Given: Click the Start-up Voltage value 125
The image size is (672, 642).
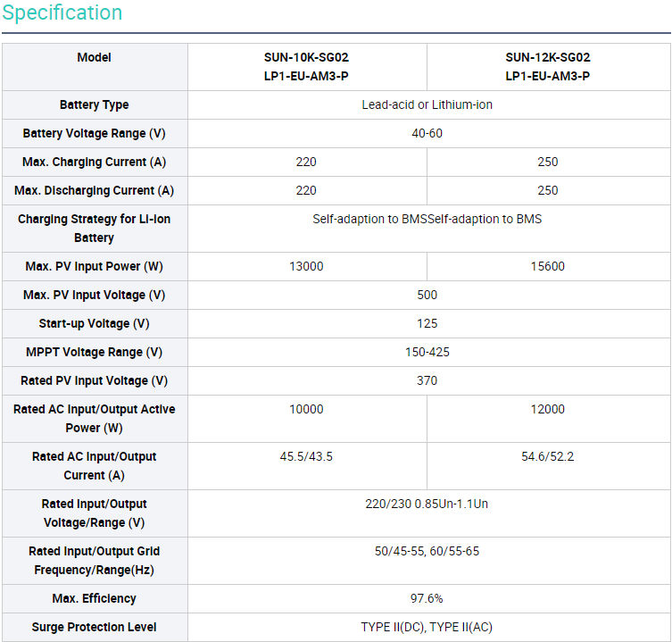Looking at the screenshot, I should tap(427, 324).
